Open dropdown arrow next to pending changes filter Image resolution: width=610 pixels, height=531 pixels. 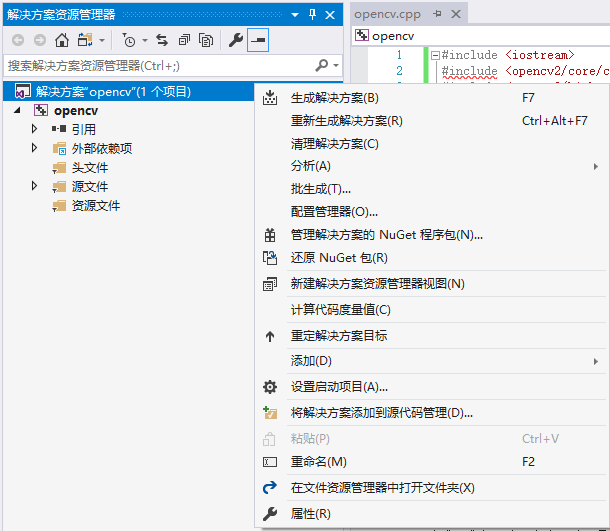145,40
